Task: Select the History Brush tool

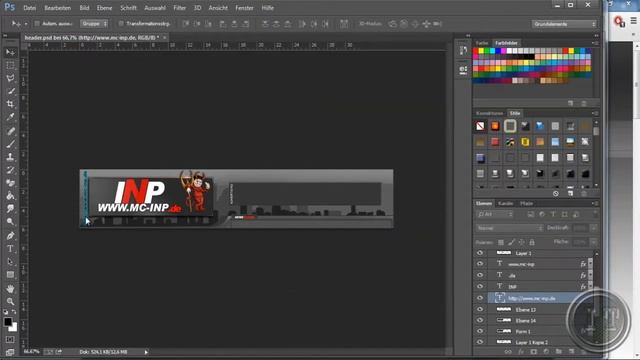Action: click(x=11, y=170)
